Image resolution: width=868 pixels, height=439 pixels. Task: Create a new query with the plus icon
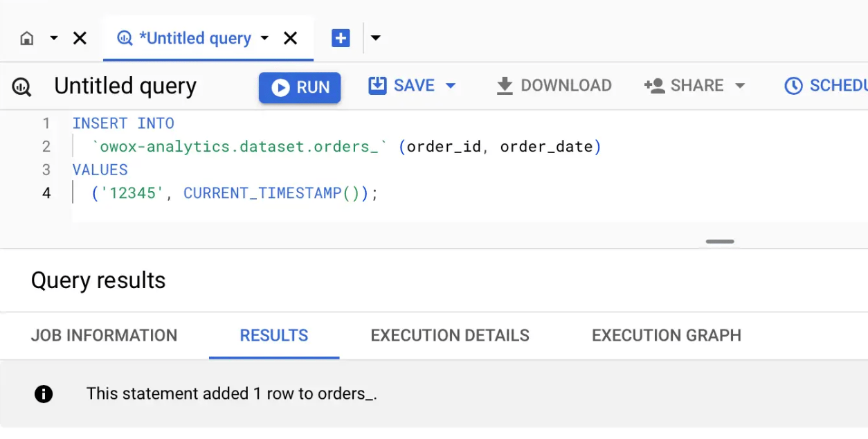341,38
